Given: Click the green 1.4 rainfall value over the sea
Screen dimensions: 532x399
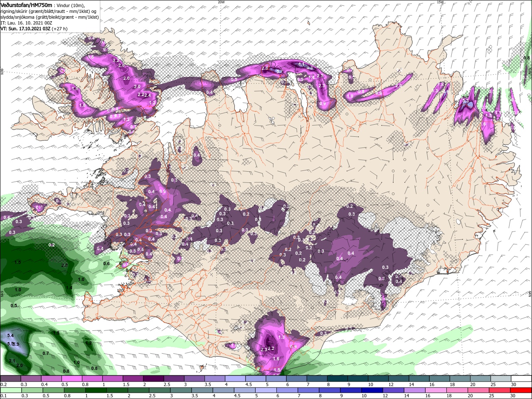Looking at the screenshot, I should point(69,288).
